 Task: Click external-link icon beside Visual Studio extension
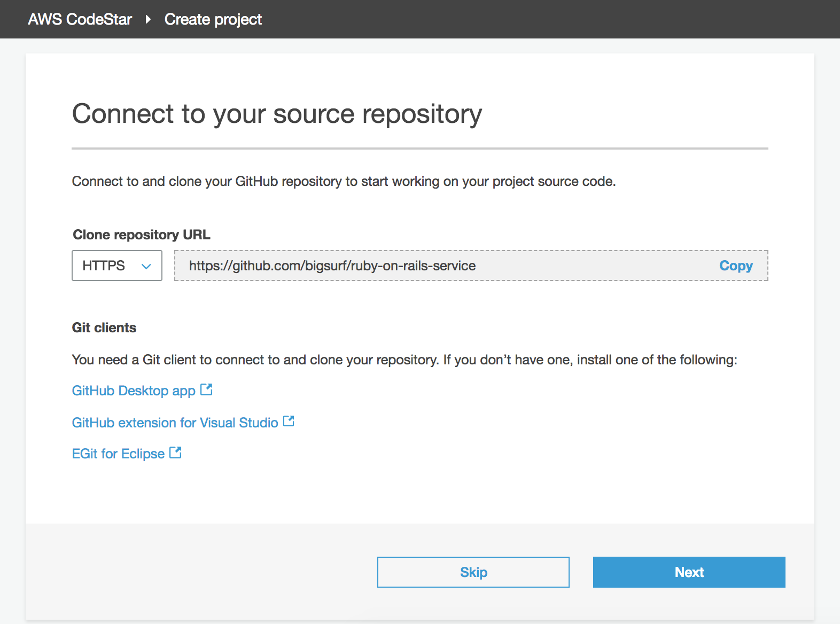point(289,421)
